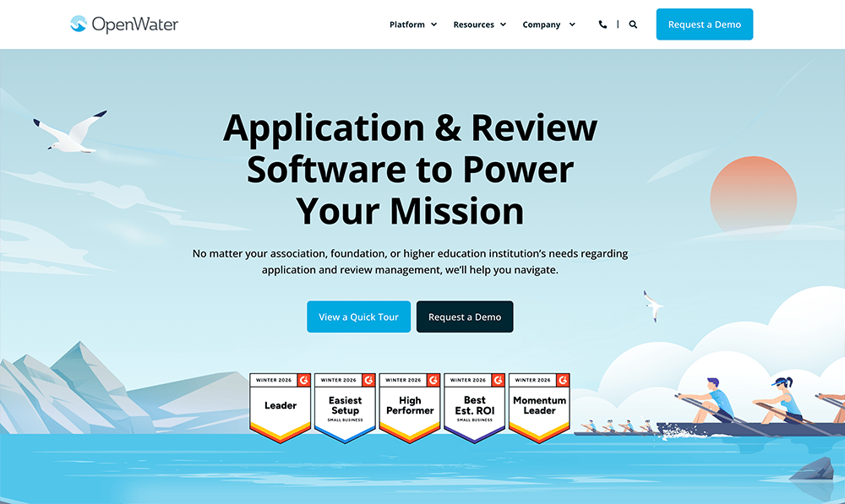Click the G2 logo on the Easiest Setup badge

tap(368, 380)
